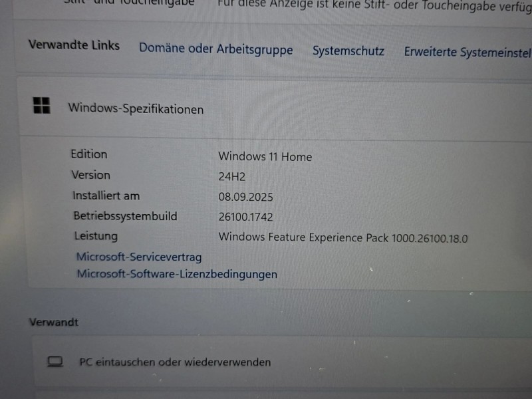Select the Windows 11 Home edition value

pyautogui.click(x=265, y=157)
